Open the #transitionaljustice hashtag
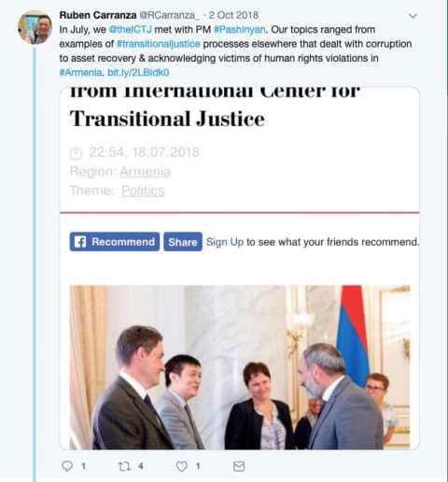The width and height of the screenshot is (448, 482). click(x=159, y=44)
